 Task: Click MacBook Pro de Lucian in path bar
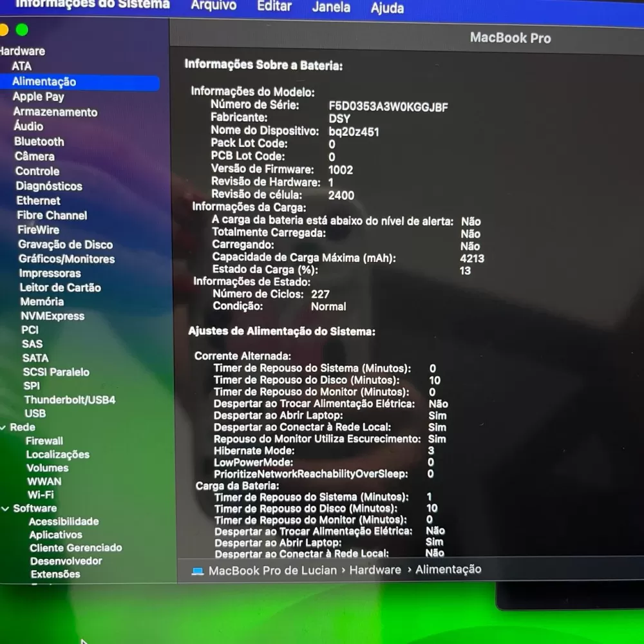click(x=272, y=571)
